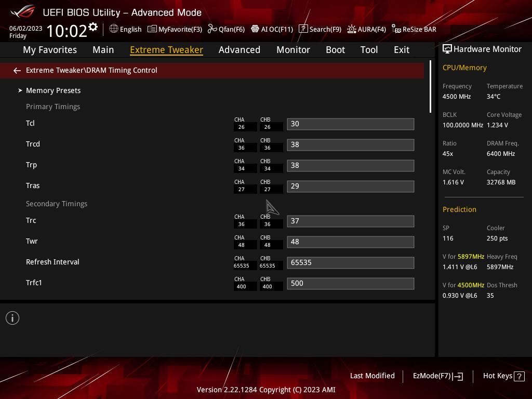Image resolution: width=532 pixels, height=399 pixels.
Task: Open the Monitor tab
Action: point(293,50)
